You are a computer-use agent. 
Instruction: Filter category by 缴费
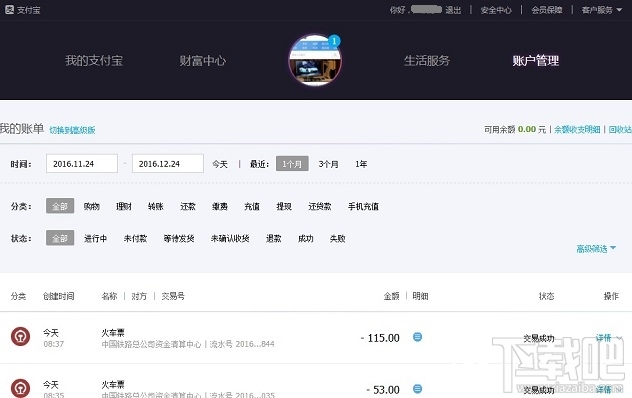[x=220, y=206]
